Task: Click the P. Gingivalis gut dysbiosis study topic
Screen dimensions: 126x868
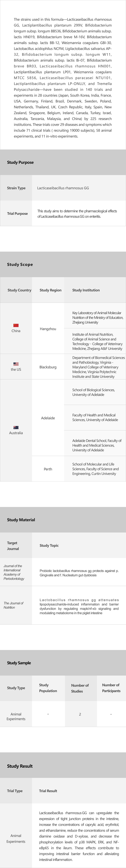Action: coord(79,573)
